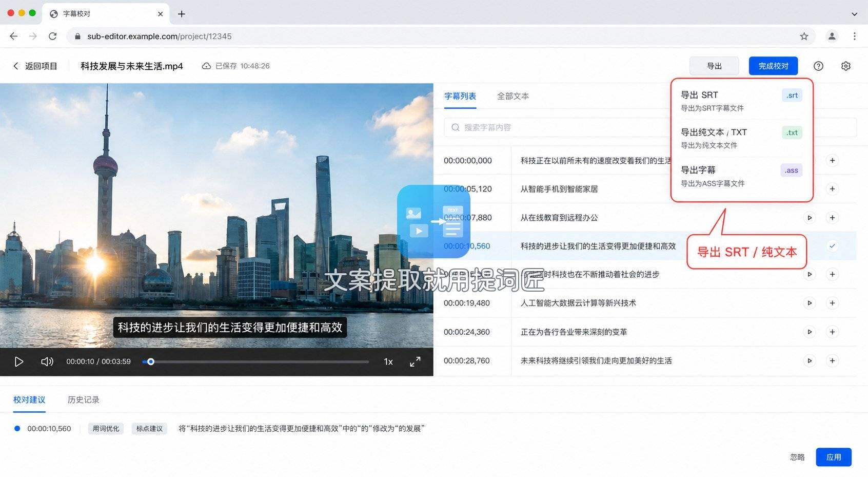The image size is (868, 477).
Task: Mute the video volume speaker icon
Action: tap(47, 362)
